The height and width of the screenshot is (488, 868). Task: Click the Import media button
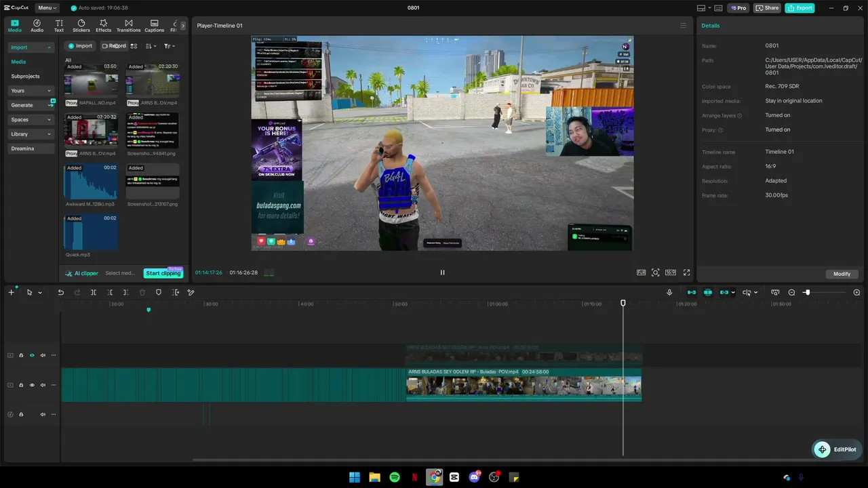tap(80, 46)
